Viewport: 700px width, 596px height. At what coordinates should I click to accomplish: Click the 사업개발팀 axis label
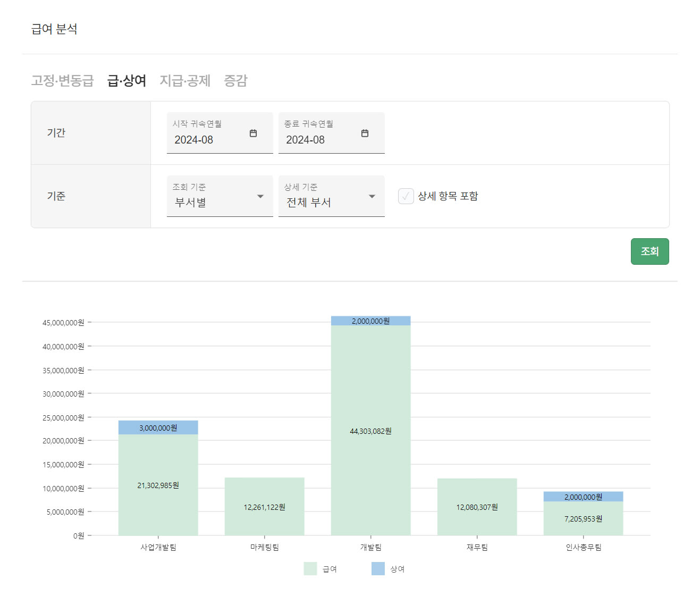pos(158,547)
